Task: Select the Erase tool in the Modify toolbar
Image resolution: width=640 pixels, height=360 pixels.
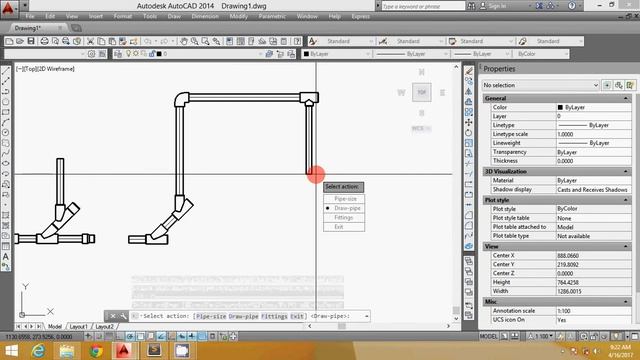Action: 469,71
